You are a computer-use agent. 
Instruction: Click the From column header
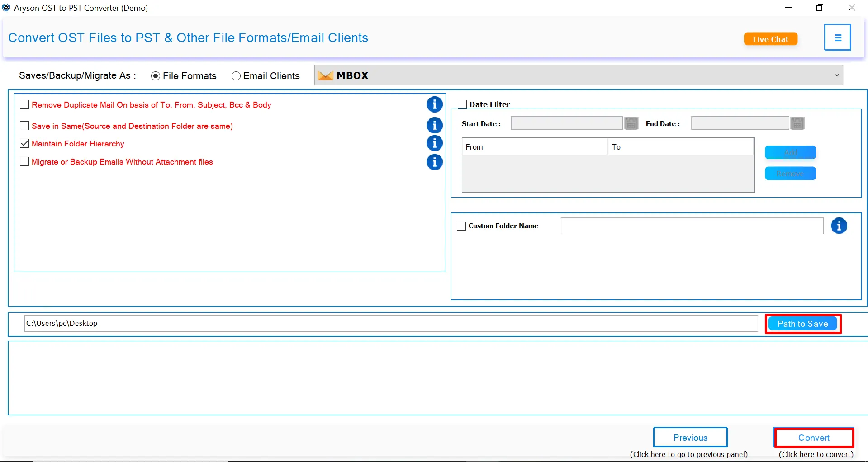[x=535, y=147]
